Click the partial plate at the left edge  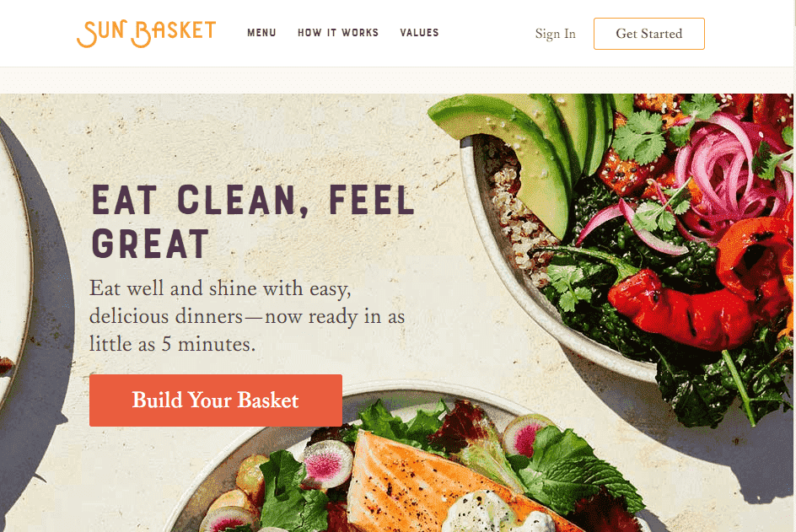[14, 264]
